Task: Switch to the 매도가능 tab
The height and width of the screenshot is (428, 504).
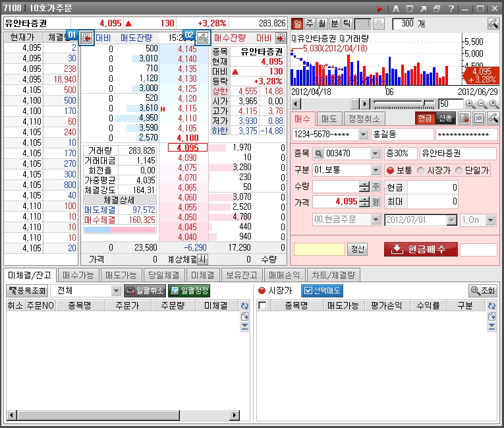Action: click(x=121, y=275)
